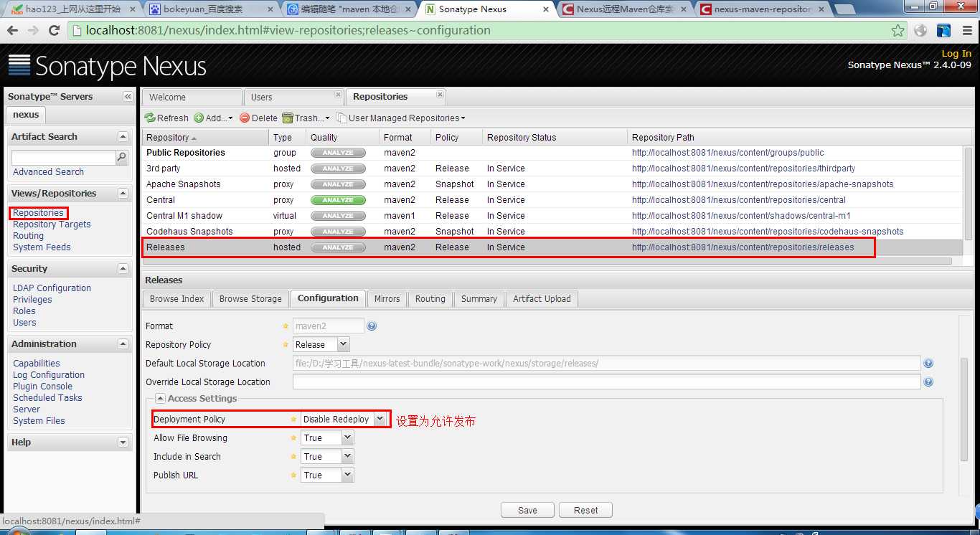
Task: Open the Include in Search dropdown
Action: 348,456
